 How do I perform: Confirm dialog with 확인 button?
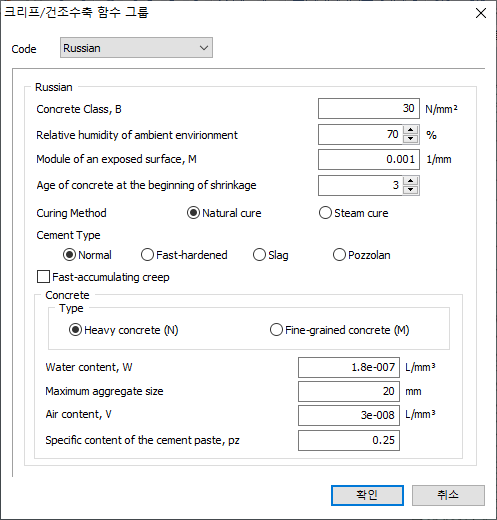[x=367, y=495]
